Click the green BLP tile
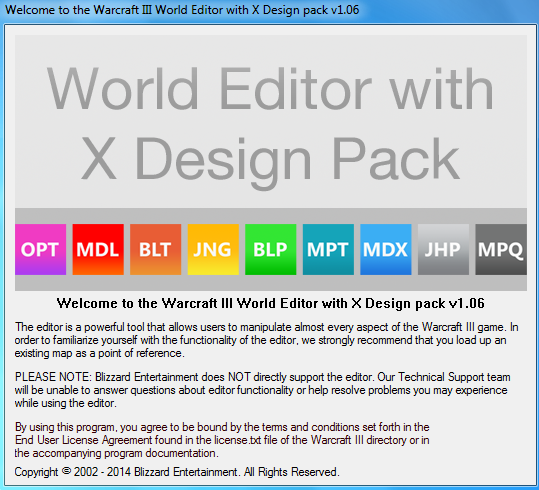539x490 pixels. [x=271, y=249]
